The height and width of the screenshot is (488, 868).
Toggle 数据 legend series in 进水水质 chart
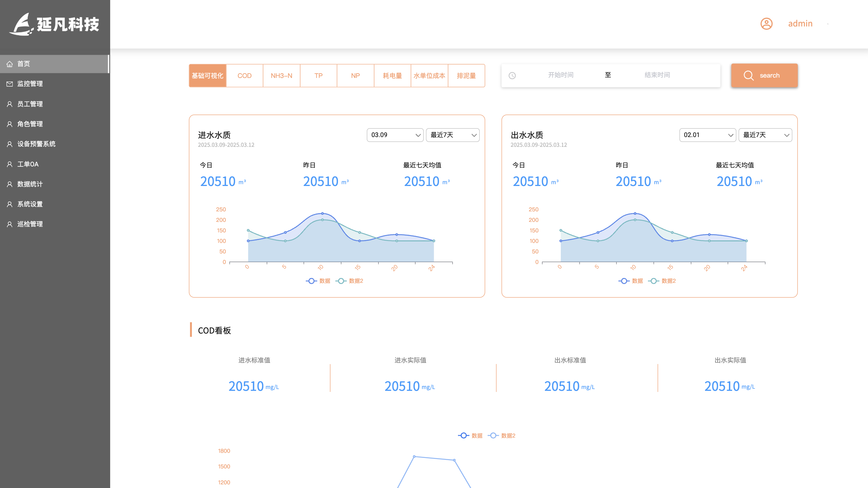(x=318, y=281)
